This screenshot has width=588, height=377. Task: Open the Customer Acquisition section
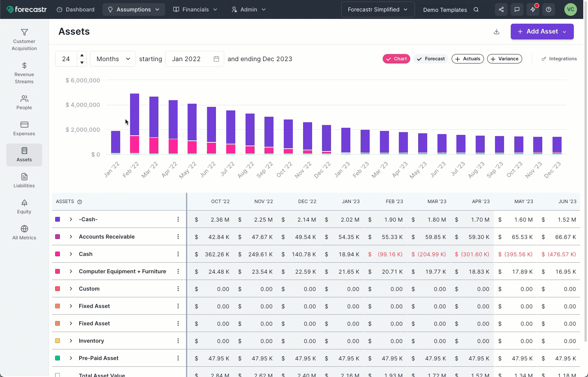click(24, 39)
